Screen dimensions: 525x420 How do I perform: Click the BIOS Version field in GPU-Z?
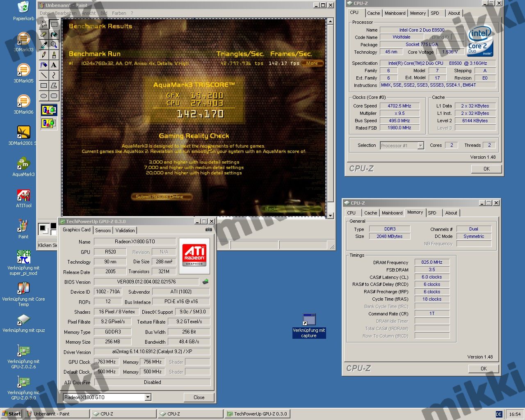click(146, 282)
